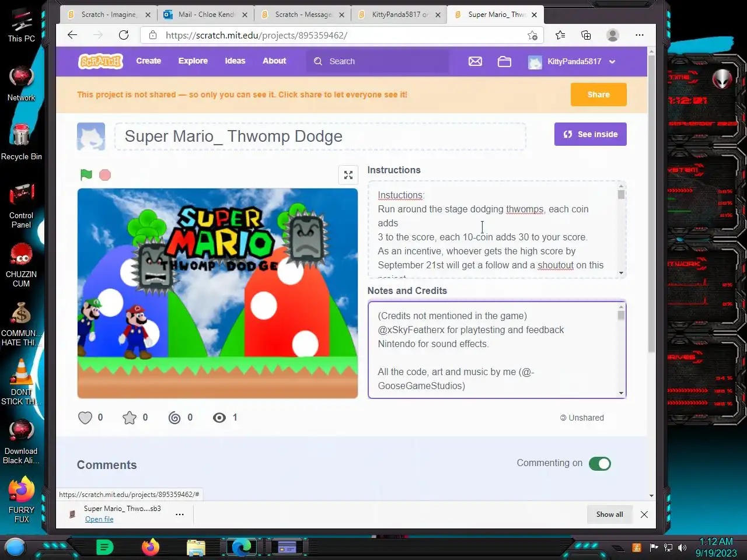Switch to Scratch - Messages tab
Screen dimensions: 747x560
tap(302, 15)
